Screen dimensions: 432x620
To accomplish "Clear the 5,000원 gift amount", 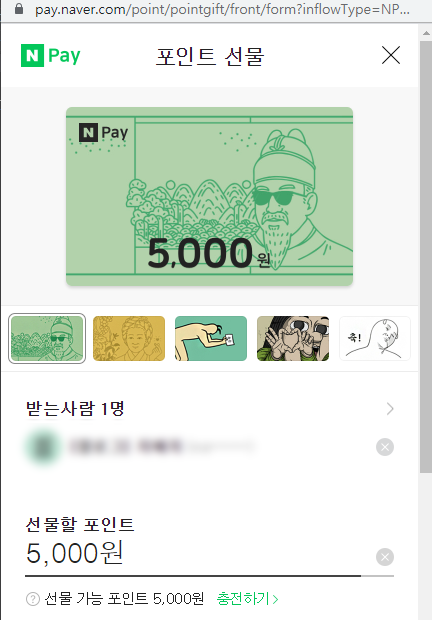I will tap(385, 557).
